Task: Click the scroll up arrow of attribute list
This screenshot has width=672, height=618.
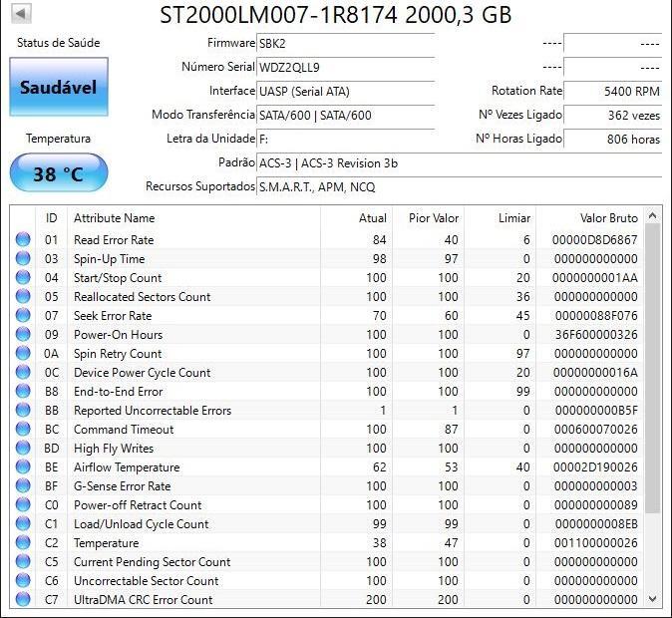Action: click(x=653, y=215)
